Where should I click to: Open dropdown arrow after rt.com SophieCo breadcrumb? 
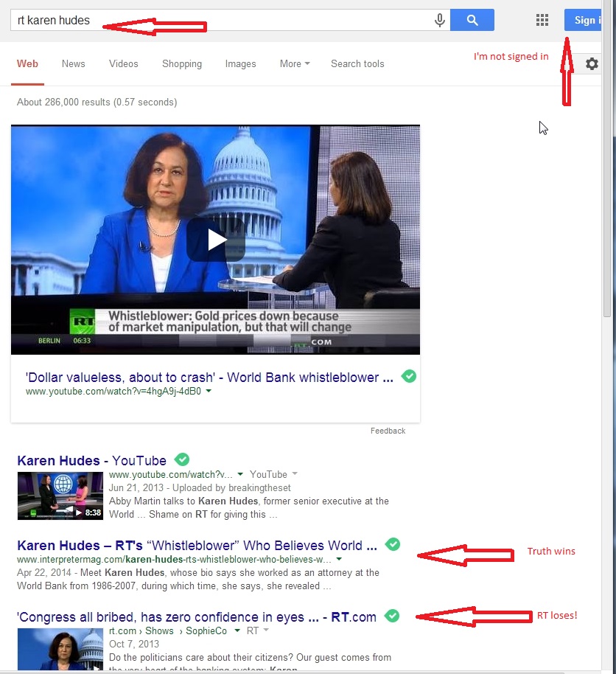tap(237, 631)
